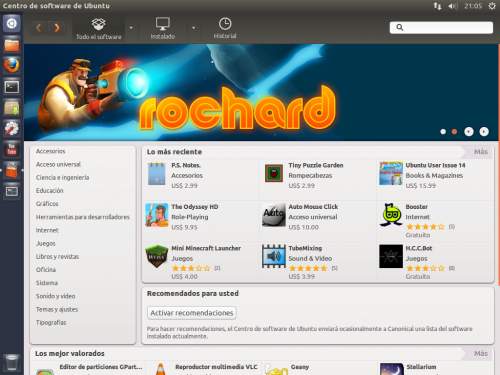Open the Juegos category
The width and height of the screenshot is (500, 375).
pyautogui.click(x=46, y=243)
